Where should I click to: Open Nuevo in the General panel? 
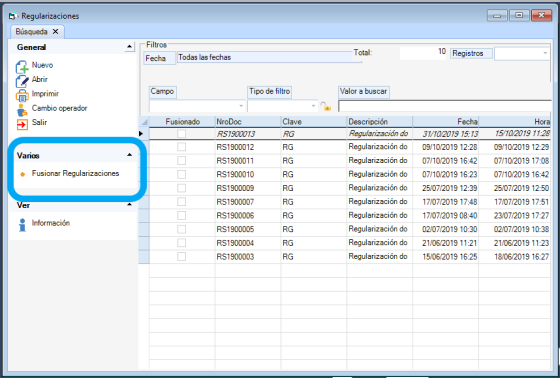pyautogui.click(x=42, y=65)
